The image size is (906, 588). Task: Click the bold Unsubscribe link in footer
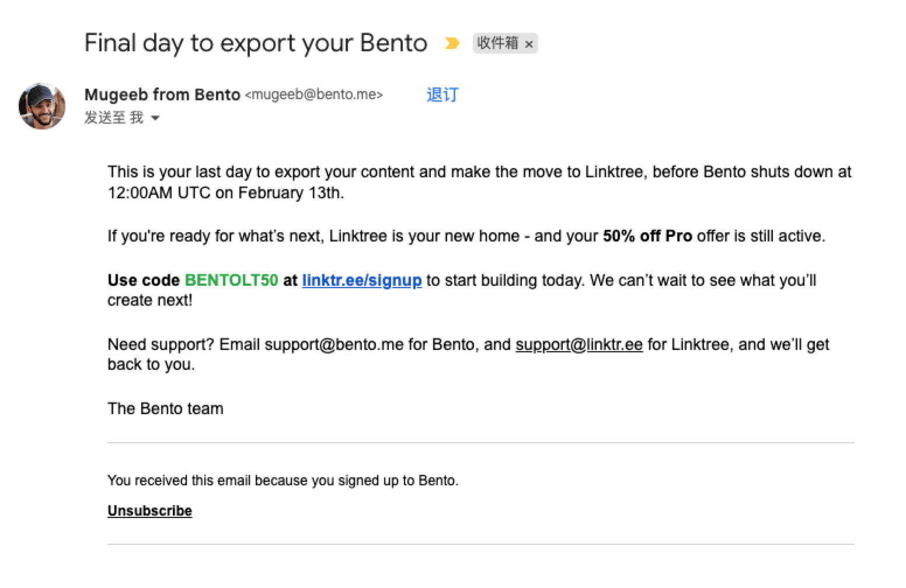149,510
